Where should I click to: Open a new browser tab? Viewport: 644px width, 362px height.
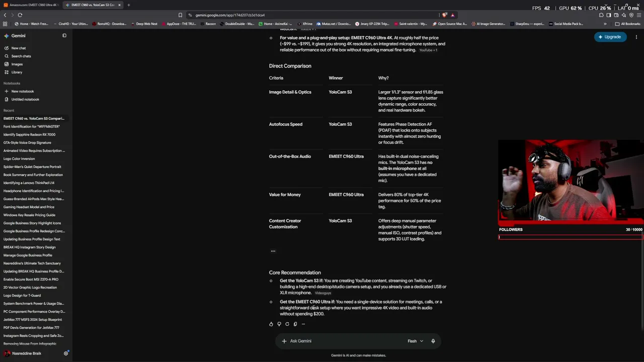[x=128, y=5]
